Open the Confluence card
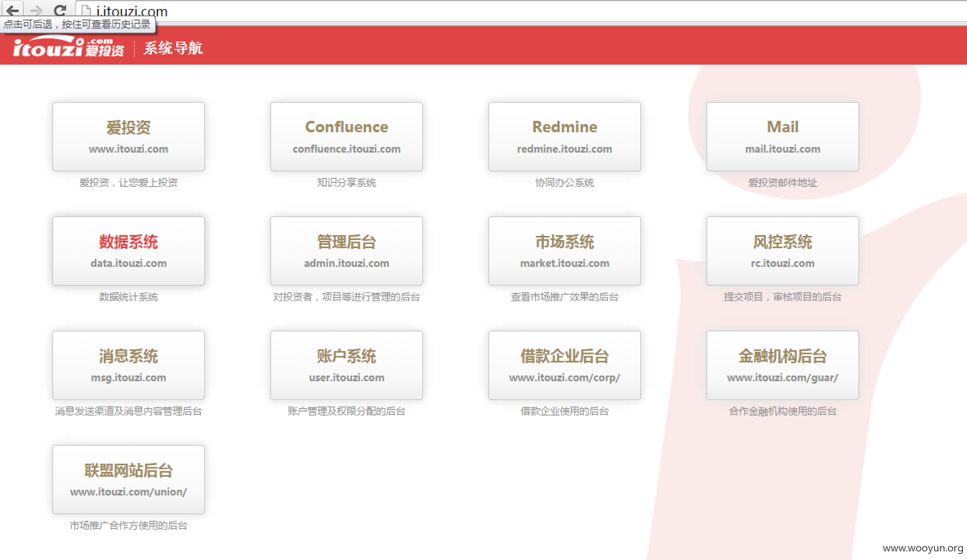 click(347, 137)
